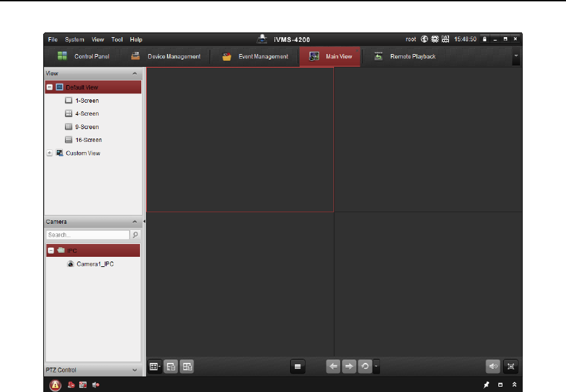The width and height of the screenshot is (566, 392).
Task: Select the bottom-right live view window
Action: pyautogui.click(x=428, y=285)
